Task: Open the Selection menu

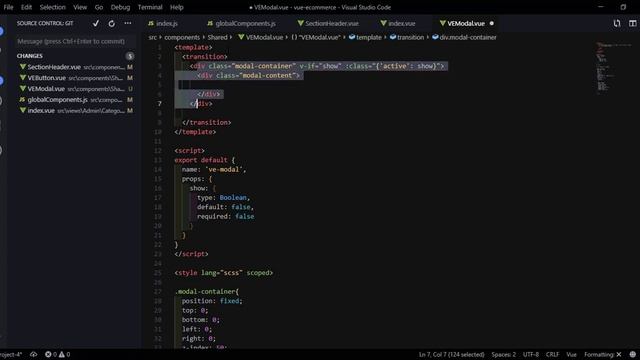Action: tap(52, 7)
